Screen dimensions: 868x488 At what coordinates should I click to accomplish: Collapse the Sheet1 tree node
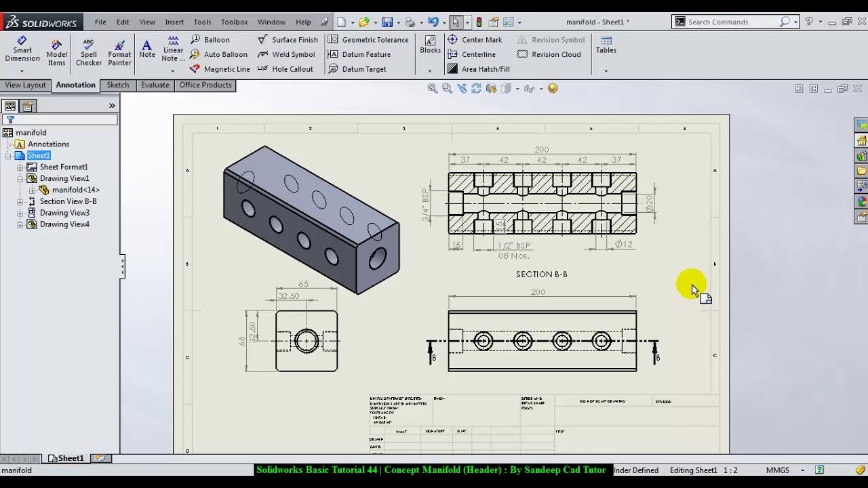pyautogui.click(x=8, y=156)
